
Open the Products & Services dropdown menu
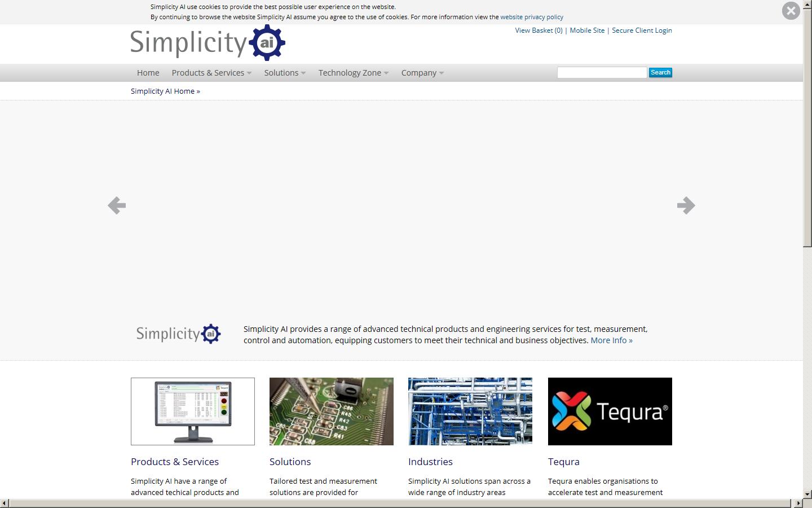pos(208,72)
